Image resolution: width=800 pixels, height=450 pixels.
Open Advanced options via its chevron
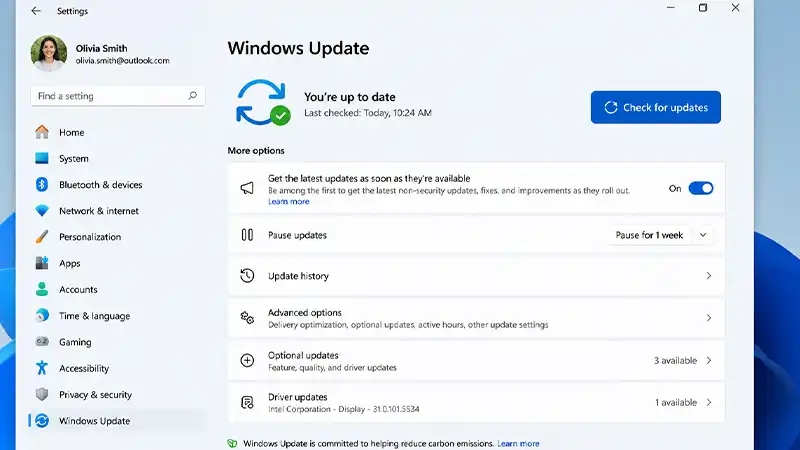tap(709, 318)
